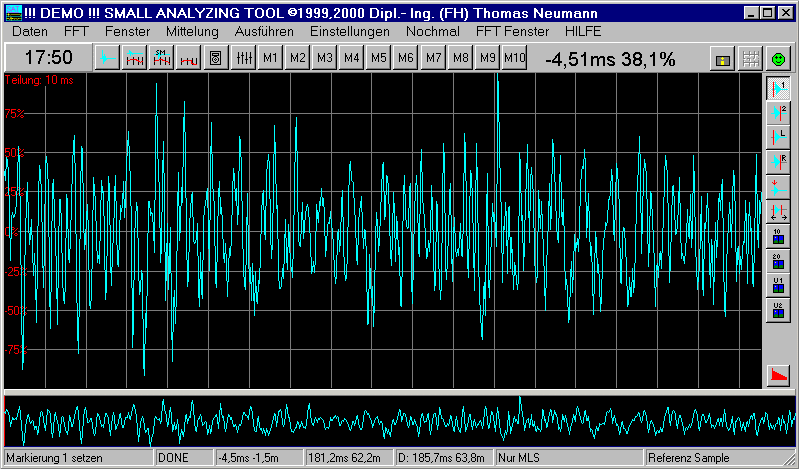
Task: Click the green smiley face icon
Action: point(778,59)
